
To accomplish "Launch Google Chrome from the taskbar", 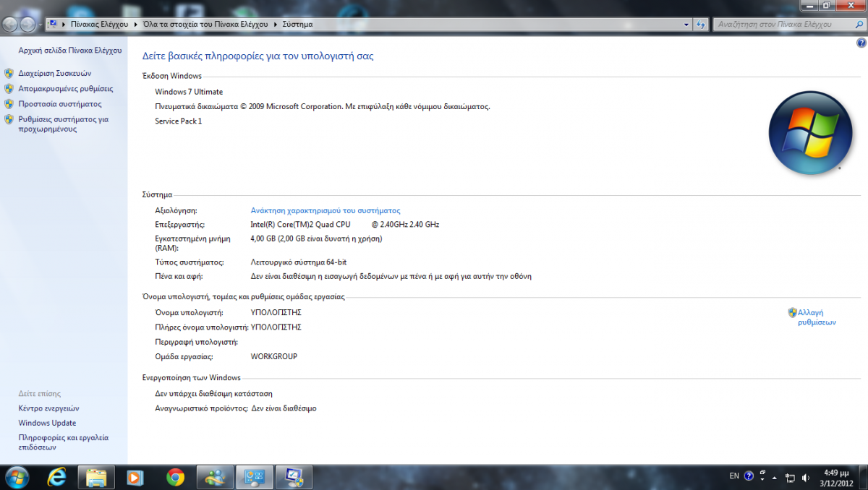I will 175,477.
